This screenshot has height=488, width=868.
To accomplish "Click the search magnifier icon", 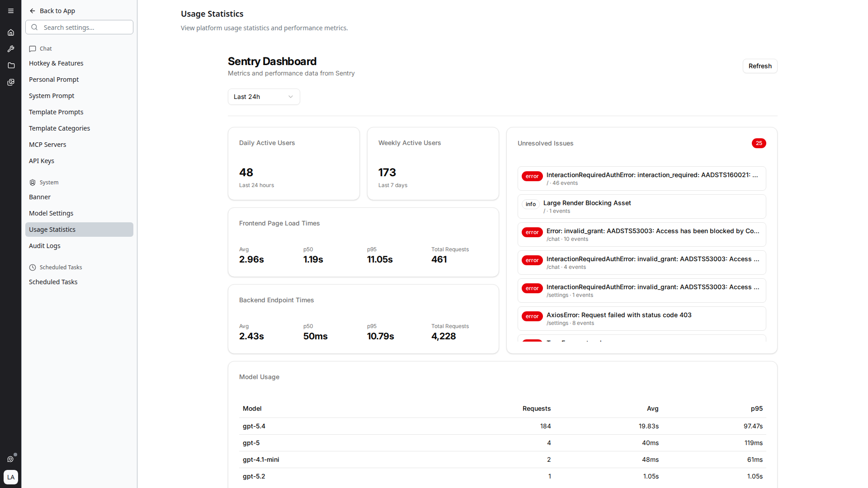I will coord(34,27).
